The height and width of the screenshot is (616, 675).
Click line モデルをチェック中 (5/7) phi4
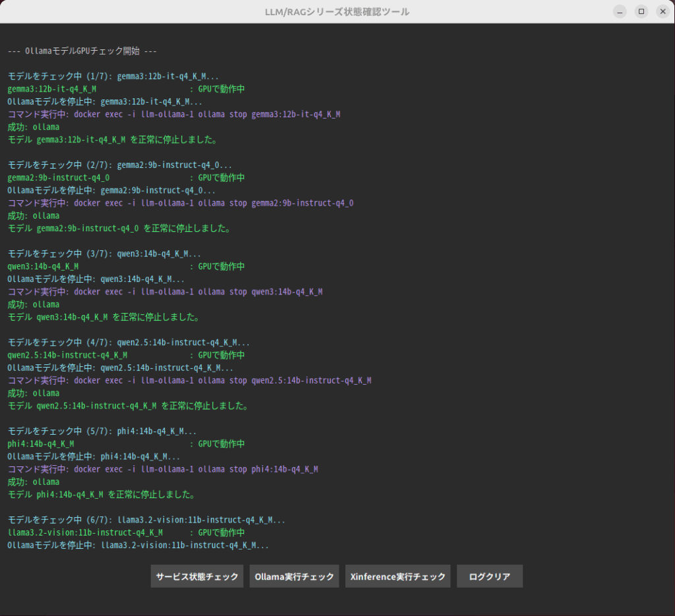point(102,431)
